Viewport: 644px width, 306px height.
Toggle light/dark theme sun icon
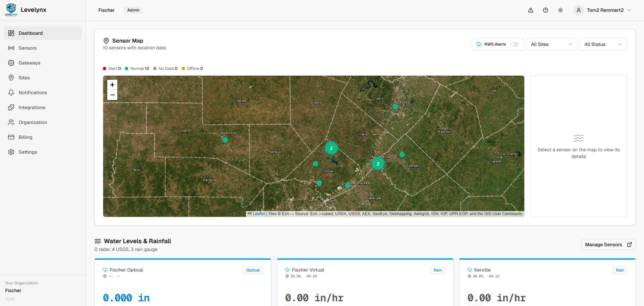[560, 10]
